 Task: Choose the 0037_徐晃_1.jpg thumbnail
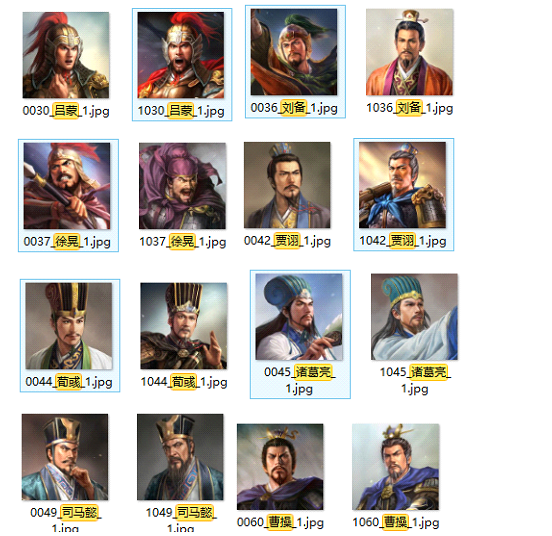[x=67, y=186]
